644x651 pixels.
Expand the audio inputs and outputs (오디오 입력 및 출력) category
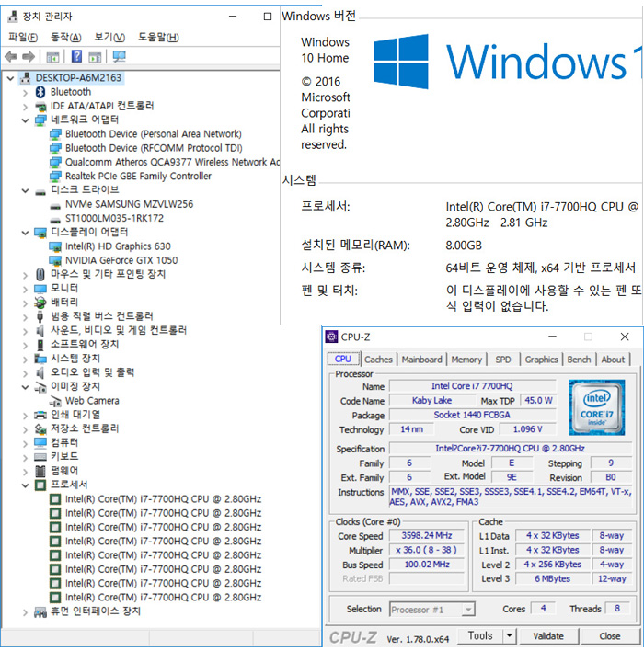(x=26, y=373)
